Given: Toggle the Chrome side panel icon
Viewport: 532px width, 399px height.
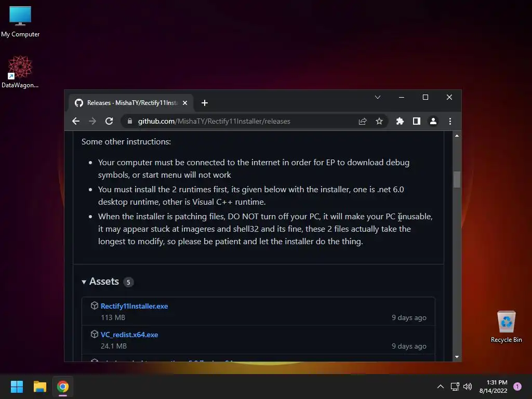Looking at the screenshot, I should pos(417,121).
